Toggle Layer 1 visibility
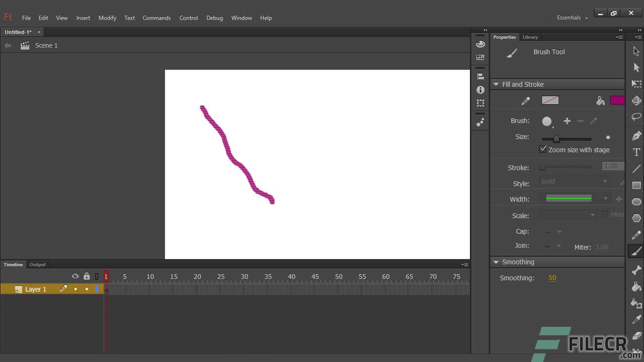644x362 pixels. coord(75,289)
